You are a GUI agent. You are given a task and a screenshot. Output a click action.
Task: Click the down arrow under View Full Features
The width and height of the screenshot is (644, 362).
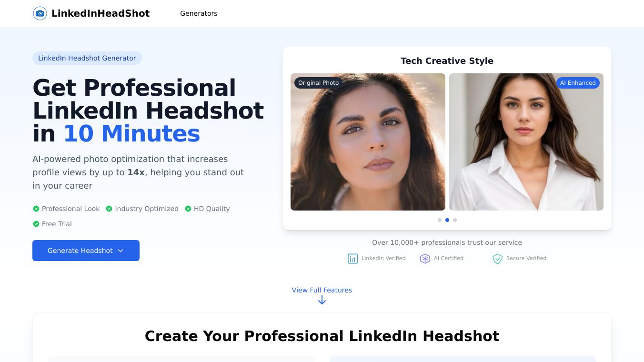322,300
